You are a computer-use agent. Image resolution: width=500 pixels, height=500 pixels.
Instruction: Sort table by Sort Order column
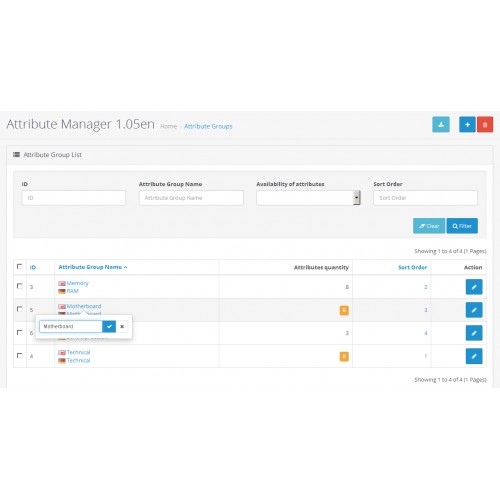tap(412, 267)
